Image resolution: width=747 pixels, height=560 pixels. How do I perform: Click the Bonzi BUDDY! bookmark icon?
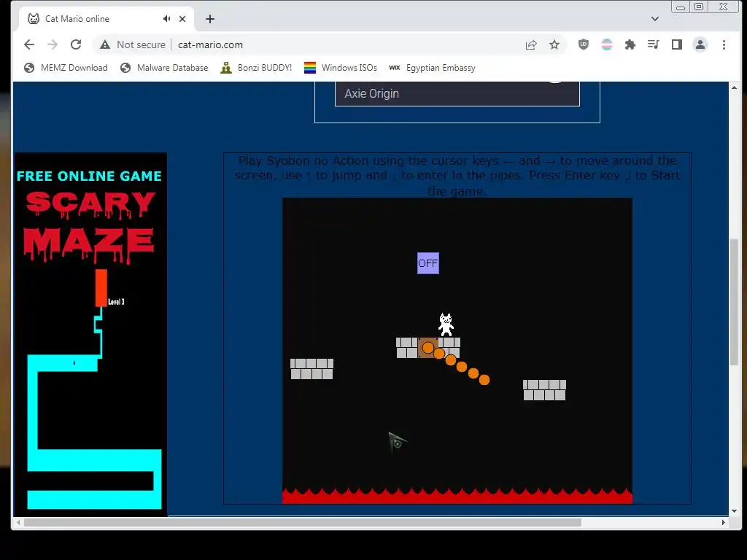tap(226, 68)
